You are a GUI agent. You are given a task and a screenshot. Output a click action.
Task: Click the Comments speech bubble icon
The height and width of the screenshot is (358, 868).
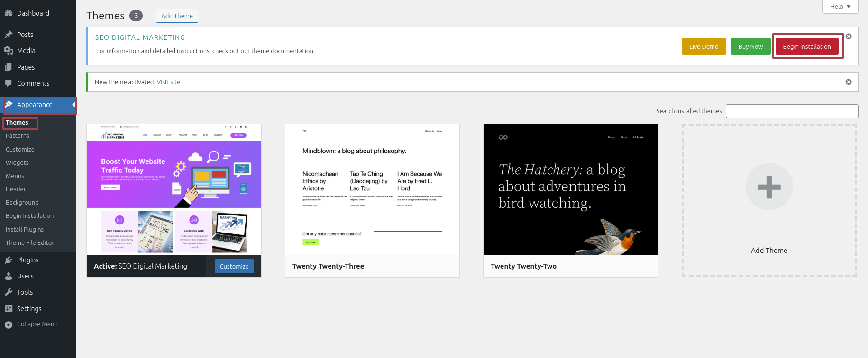coord(9,83)
